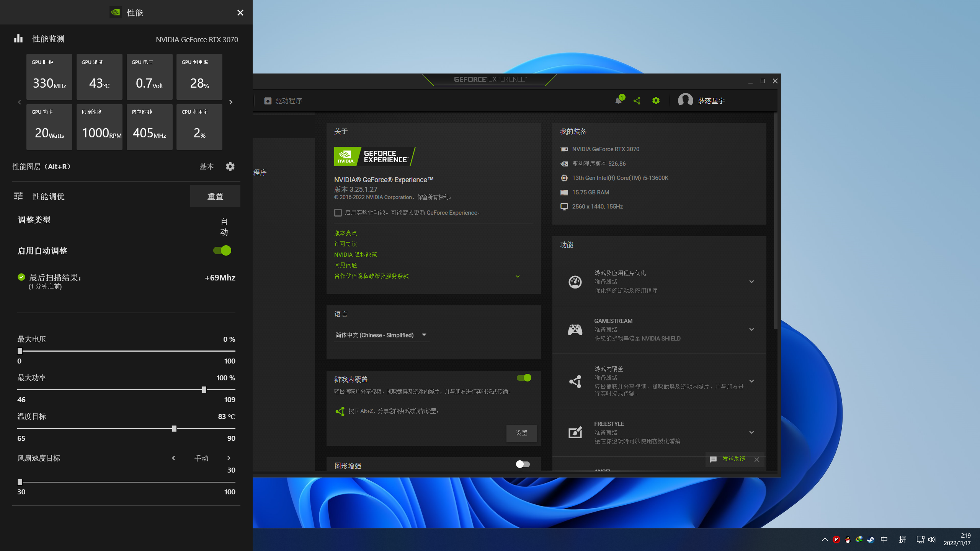Click the NVIDIA GeForce Experience logo

(x=374, y=156)
